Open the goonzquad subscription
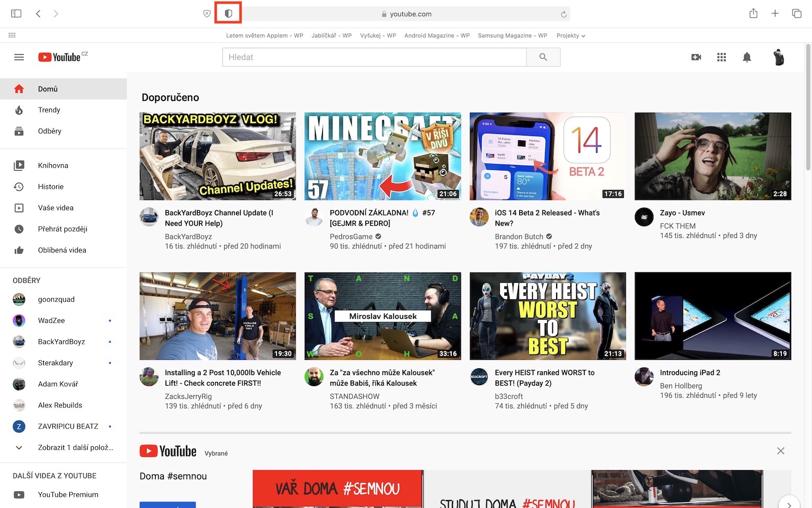Screen dimensions: 812x508 coord(63,300)
